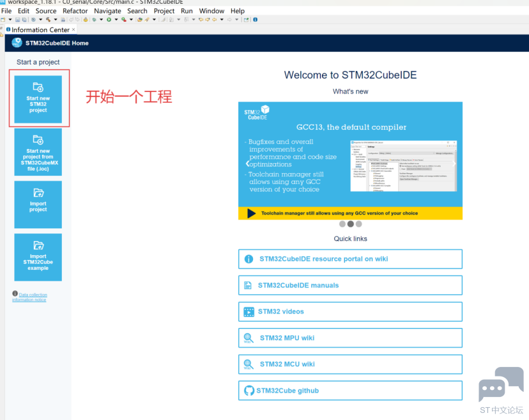The image size is (529, 420).
Task: Select the third carousel indicator dot
Action: pyautogui.click(x=359, y=224)
